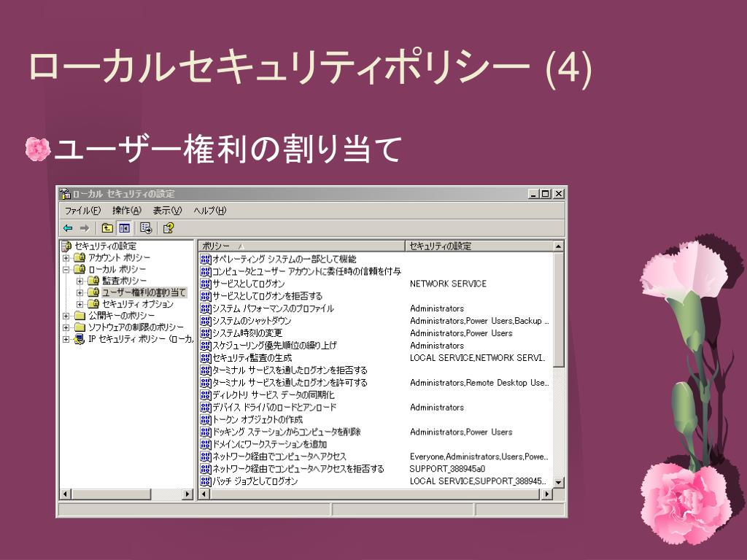The height and width of the screenshot is (560, 747).
Task: Click the window title bar app icon
Action: point(65,194)
